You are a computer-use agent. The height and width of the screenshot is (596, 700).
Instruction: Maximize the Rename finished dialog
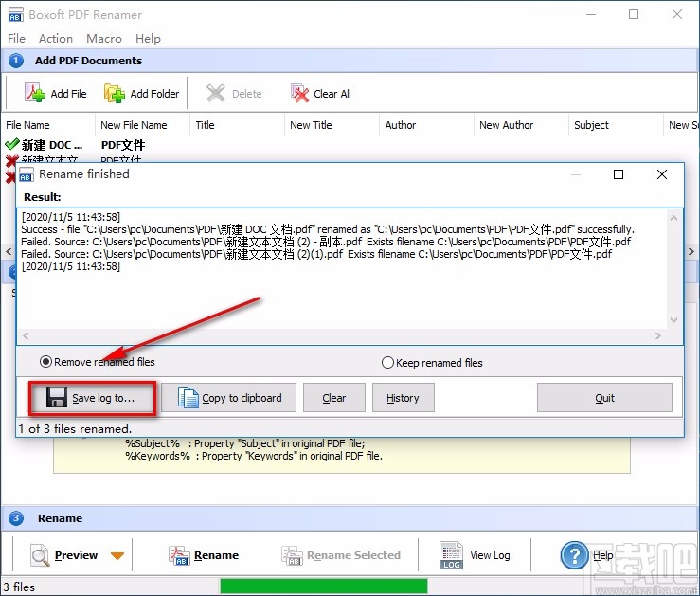619,174
